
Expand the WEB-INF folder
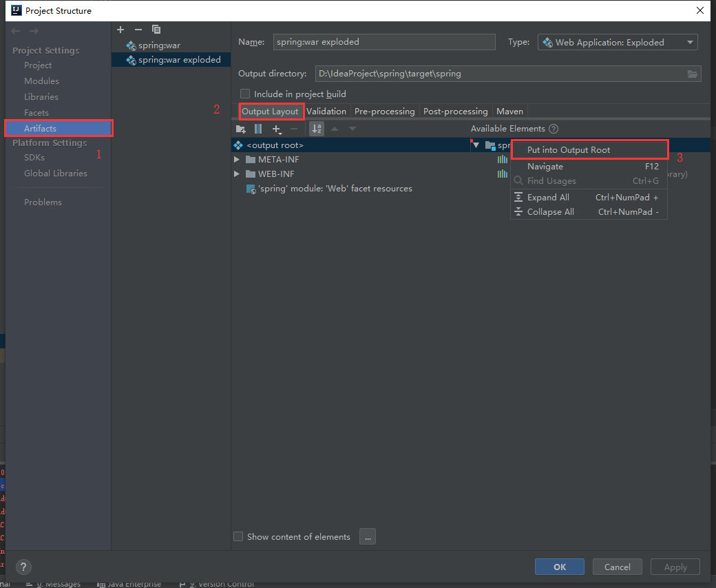pos(237,174)
